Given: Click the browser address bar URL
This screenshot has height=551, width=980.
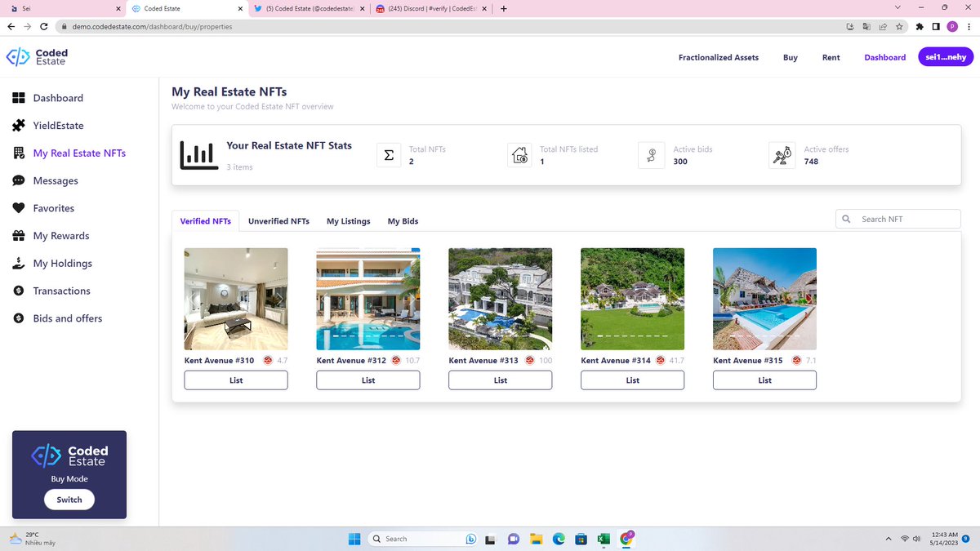Looking at the screenshot, I should coord(152,26).
